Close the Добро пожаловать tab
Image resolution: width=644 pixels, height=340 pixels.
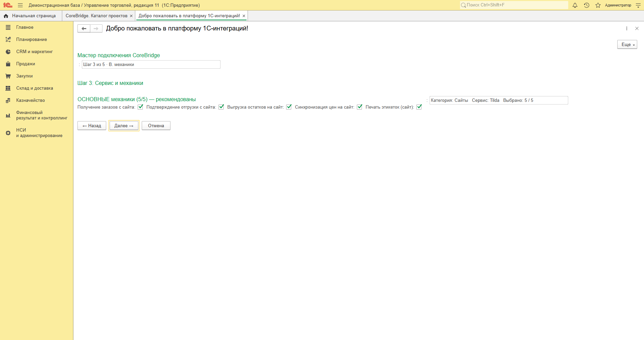244,16
